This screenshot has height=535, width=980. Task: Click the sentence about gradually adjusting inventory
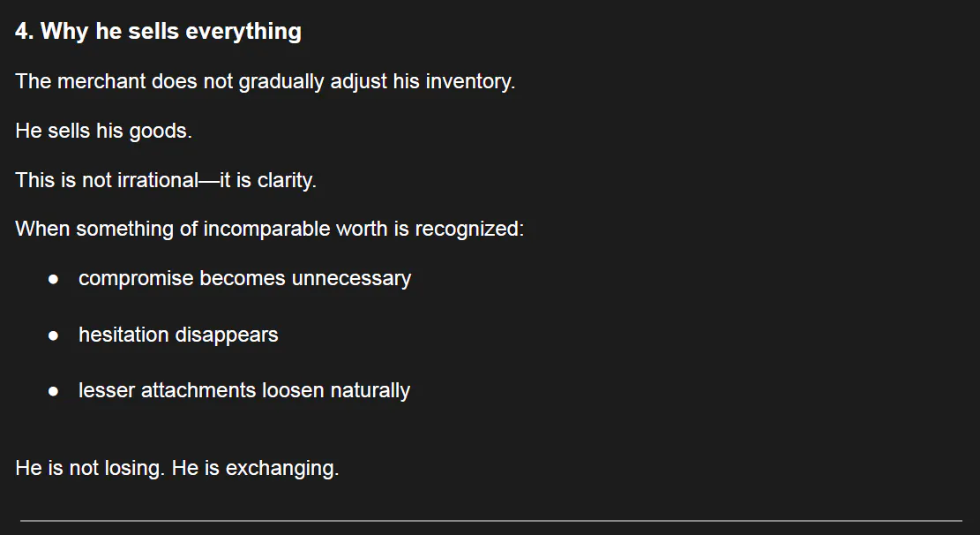pos(265,82)
